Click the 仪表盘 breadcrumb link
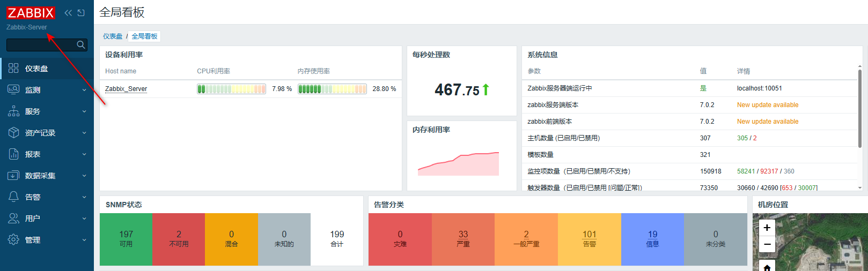868x271 pixels. [x=113, y=36]
